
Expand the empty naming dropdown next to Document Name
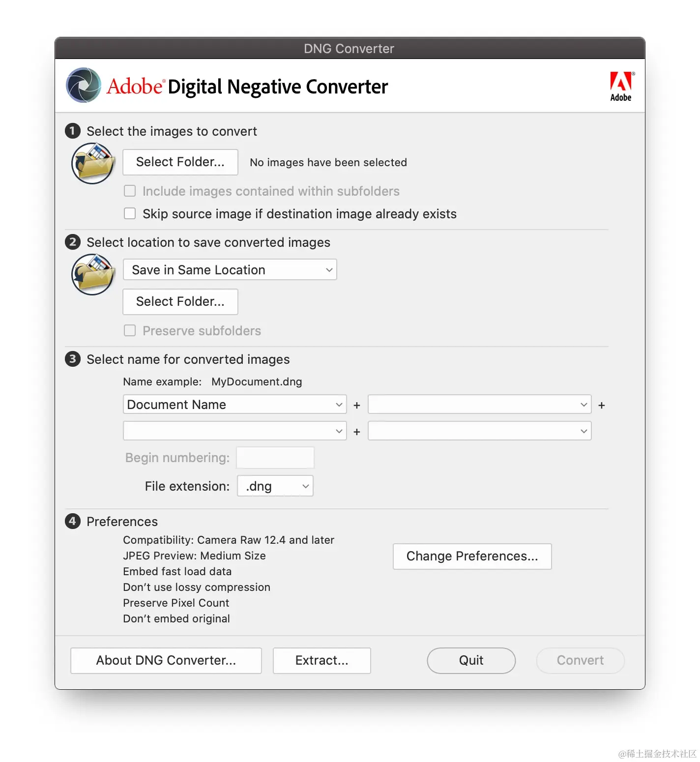[479, 404]
